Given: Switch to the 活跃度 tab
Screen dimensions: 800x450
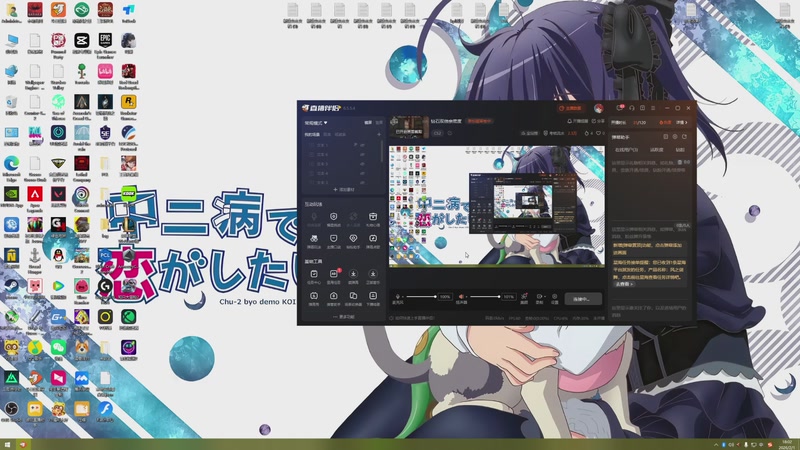Looking at the screenshot, I should pos(657,150).
